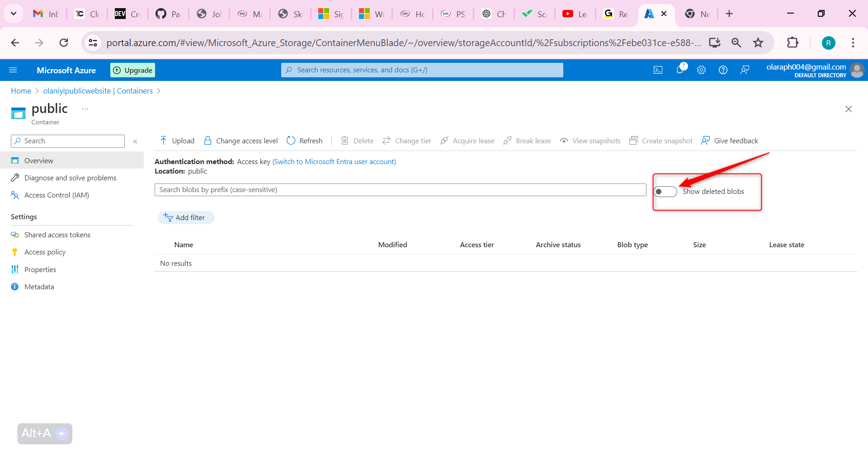
Task: Click the zoom magnifier in the address bar
Action: [x=736, y=42]
